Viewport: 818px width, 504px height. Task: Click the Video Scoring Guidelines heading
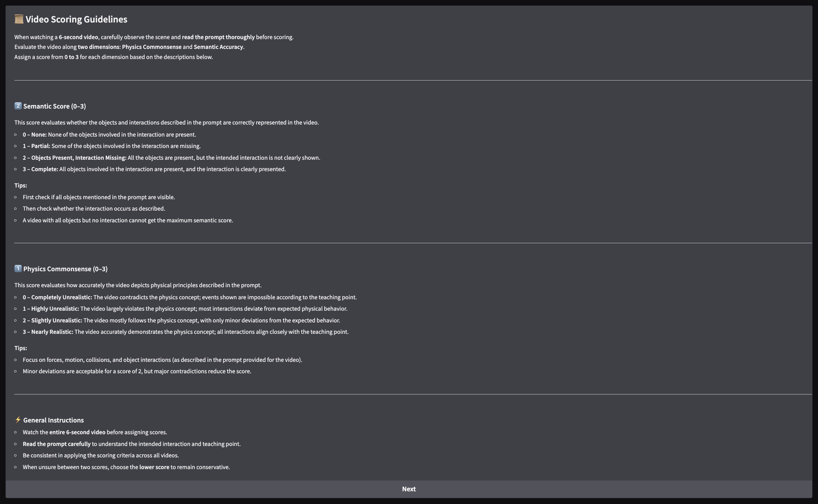[76, 19]
